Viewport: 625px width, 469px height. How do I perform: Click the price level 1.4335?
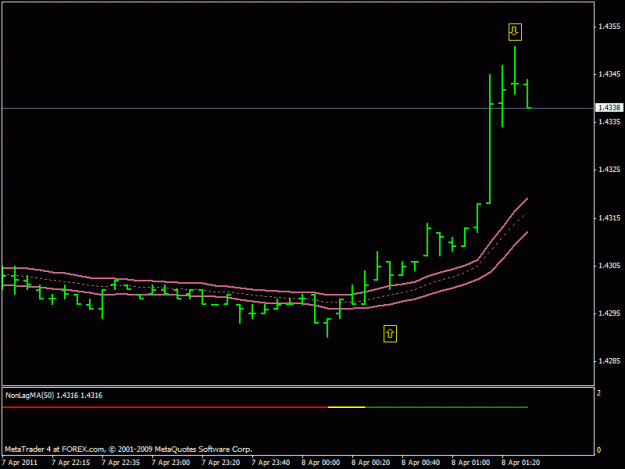tap(609, 122)
